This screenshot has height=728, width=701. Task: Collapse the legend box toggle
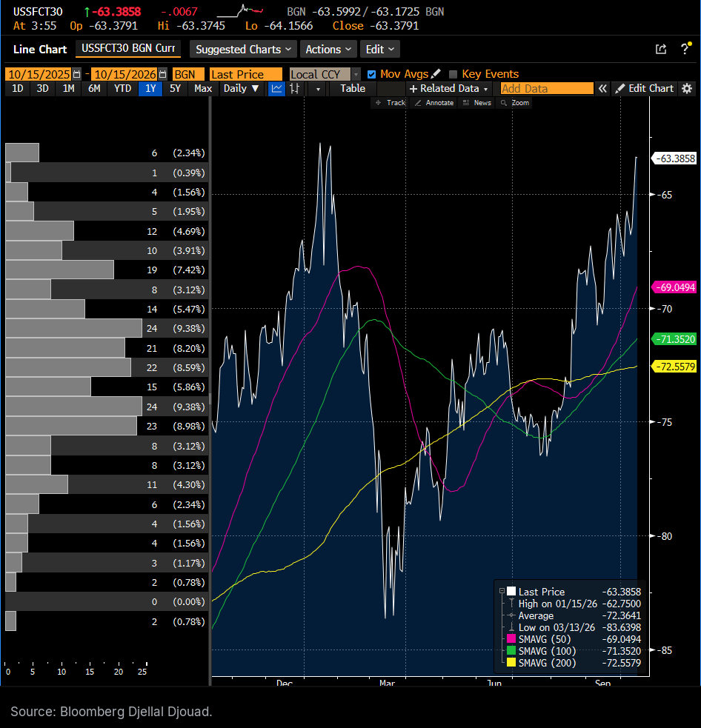(502, 591)
